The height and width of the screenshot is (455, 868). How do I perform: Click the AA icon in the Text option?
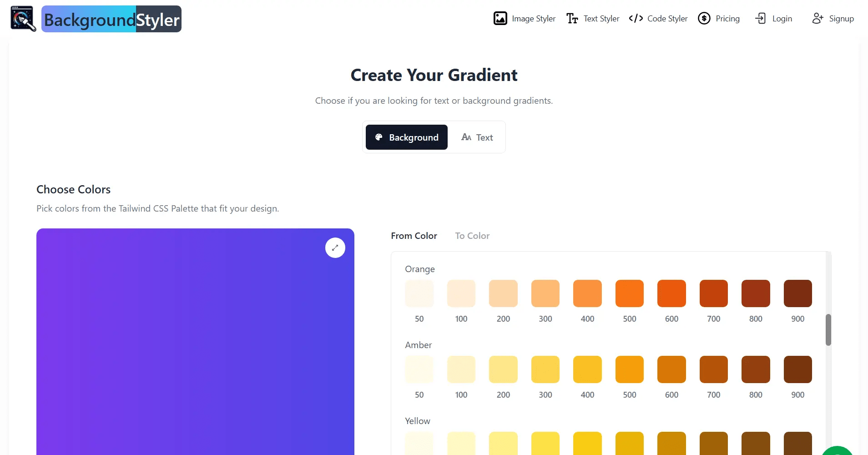point(467,137)
